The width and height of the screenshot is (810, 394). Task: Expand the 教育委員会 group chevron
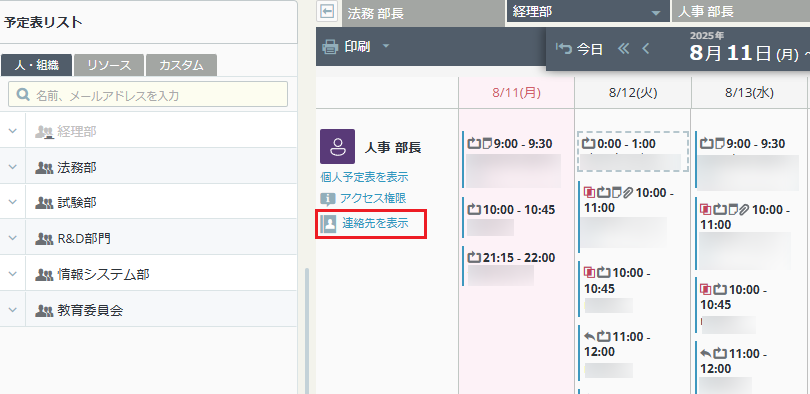coord(12,310)
